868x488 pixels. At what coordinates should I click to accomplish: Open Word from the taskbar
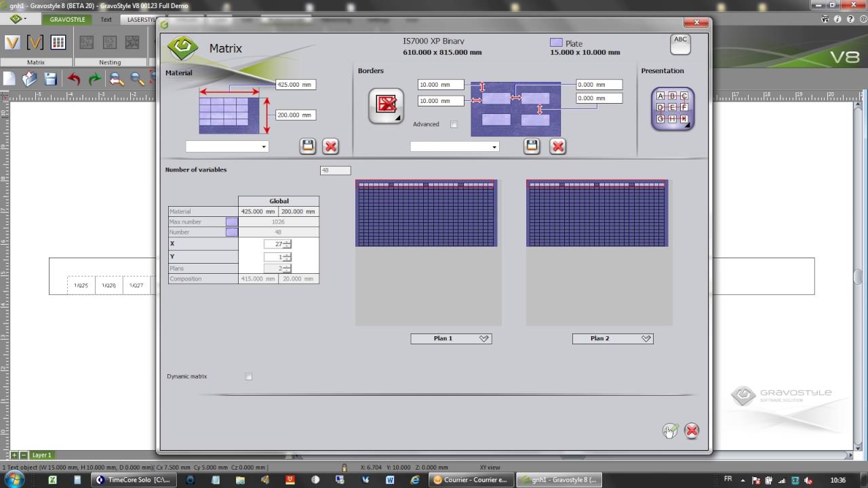coord(390,479)
